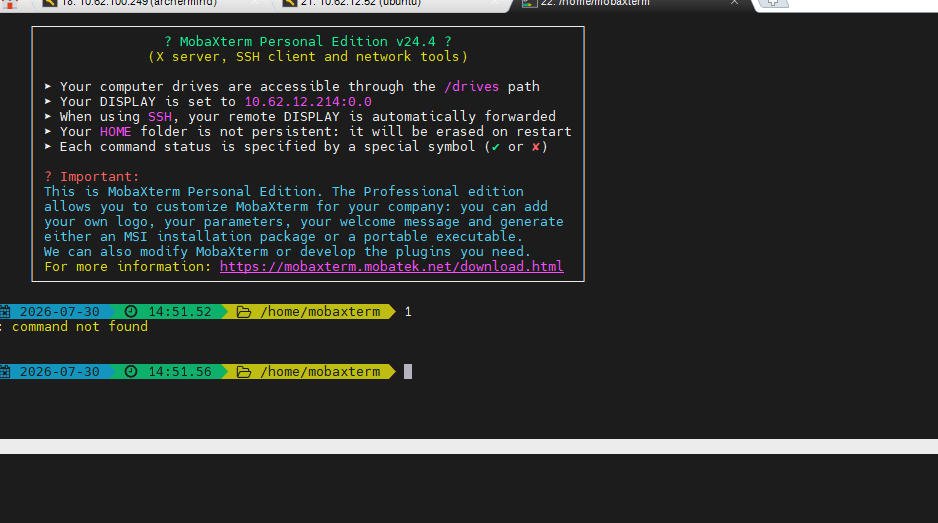Close the /home/mobaxterm tab
Viewport: 938px width, 523px height.
(734, 3)
